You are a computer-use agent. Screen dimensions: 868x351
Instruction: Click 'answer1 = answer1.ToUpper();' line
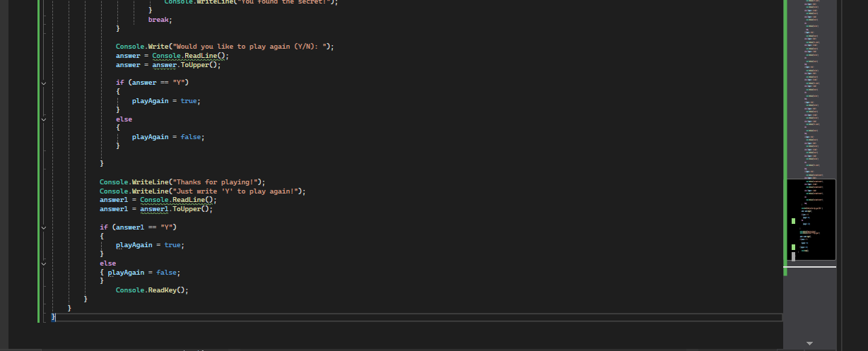tap(156, 209)
